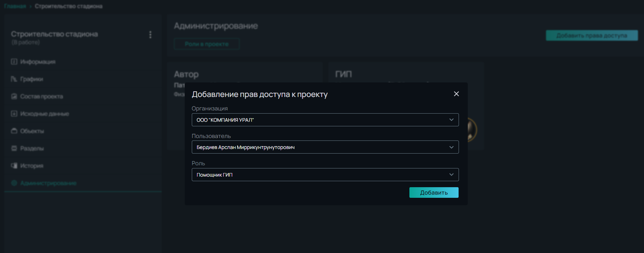Select the Графики menu item label
644x253 pixels.
click(31, 79)
